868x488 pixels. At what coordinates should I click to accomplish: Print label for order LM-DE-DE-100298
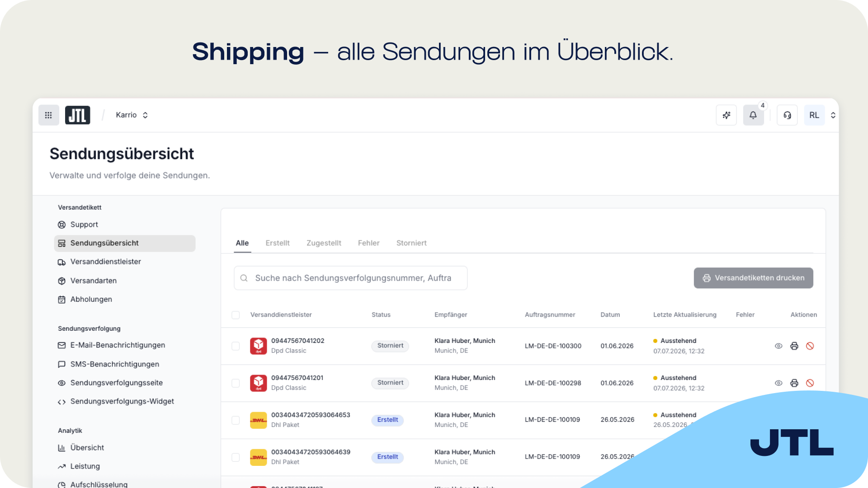(x=794, y=383)
